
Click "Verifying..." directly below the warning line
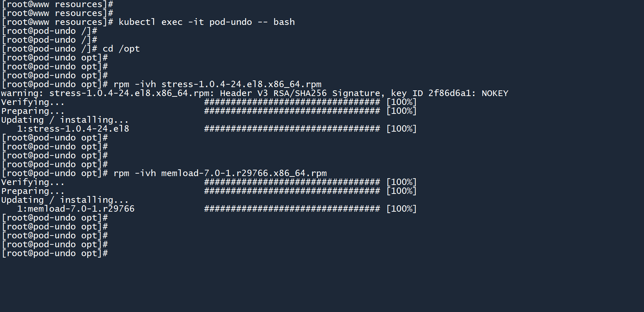point(33,102)
